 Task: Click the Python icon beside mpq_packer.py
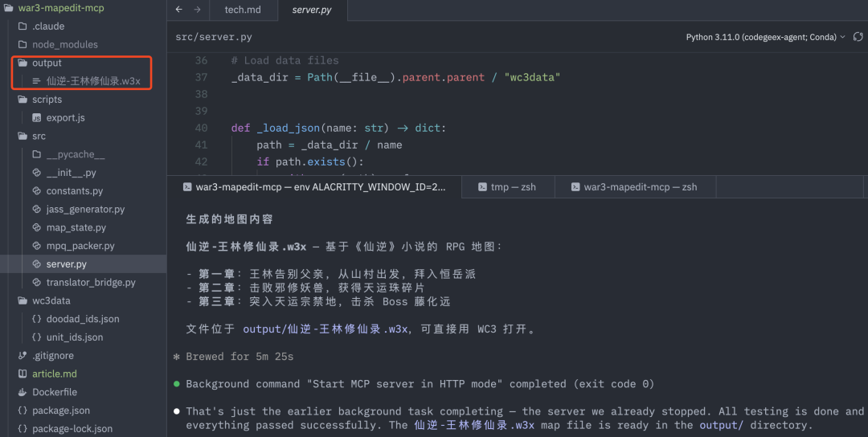pyautogui.click(x=36, y=245)
